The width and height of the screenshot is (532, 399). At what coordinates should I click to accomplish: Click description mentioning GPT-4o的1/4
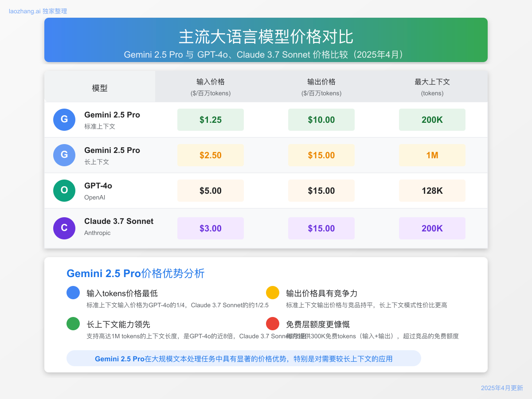178,305
